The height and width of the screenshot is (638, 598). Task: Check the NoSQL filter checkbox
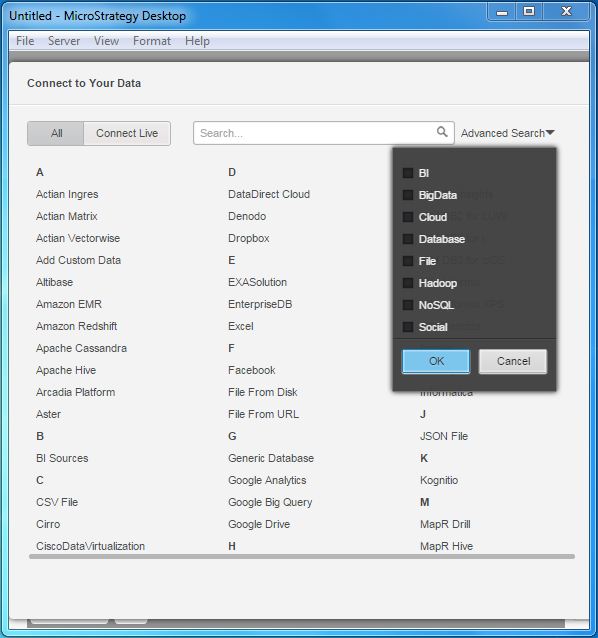tap(408, 305)
